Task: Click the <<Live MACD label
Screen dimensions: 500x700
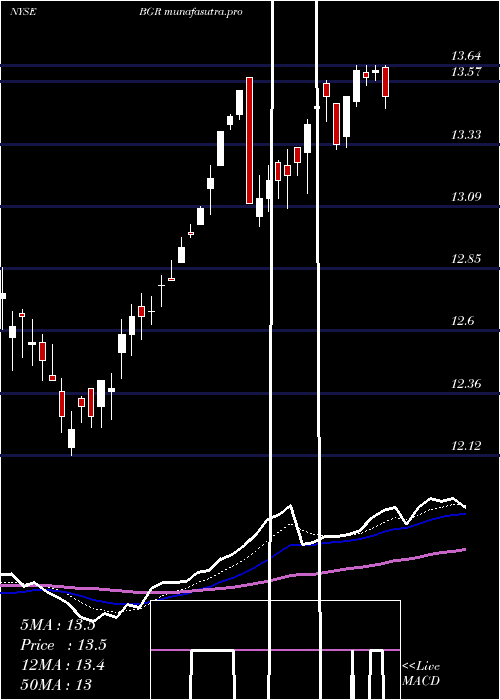Action: [421, 674]
